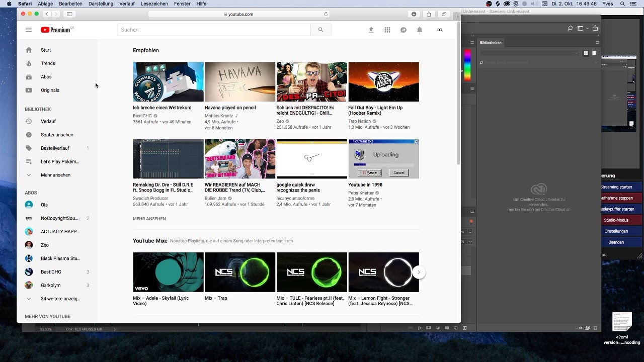
Task: Show Safari downloads
Action: pos(414,14)
